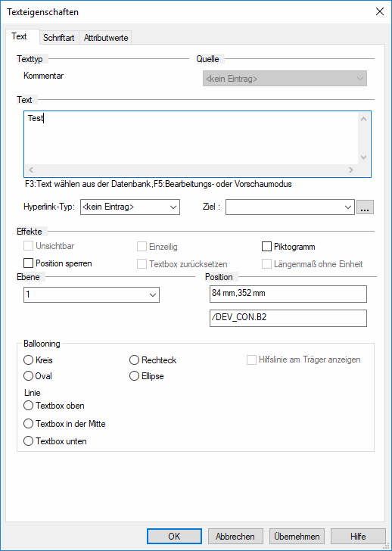The width and height of the screenshot is (392, 551).
Task: Click the text box scroll-left arrow
Action: point(31,170)
